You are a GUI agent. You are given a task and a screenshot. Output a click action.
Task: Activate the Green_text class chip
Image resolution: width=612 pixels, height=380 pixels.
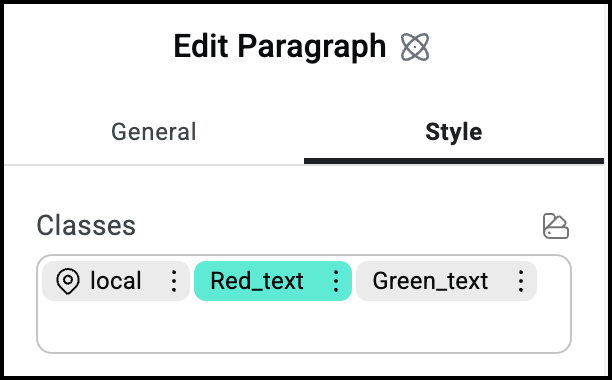(x=447, y=281)
